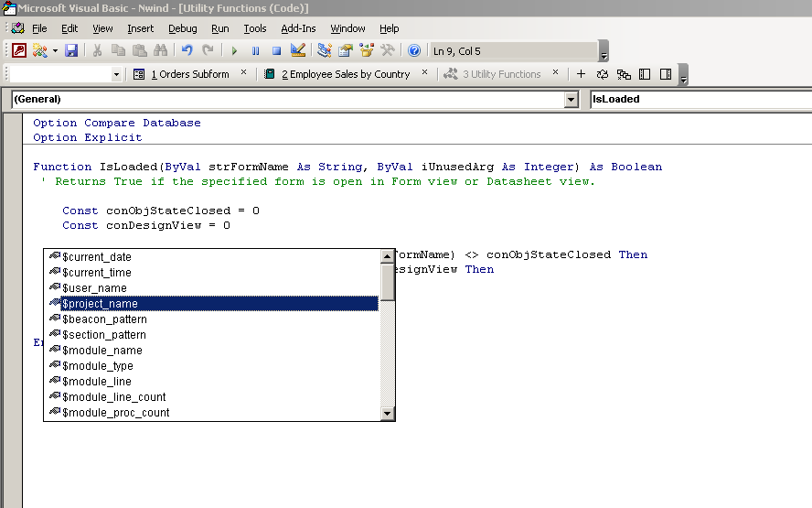This screenshot has height=508, width=812.
Task: Click the Copy icon
Action: tap(118, 50)
